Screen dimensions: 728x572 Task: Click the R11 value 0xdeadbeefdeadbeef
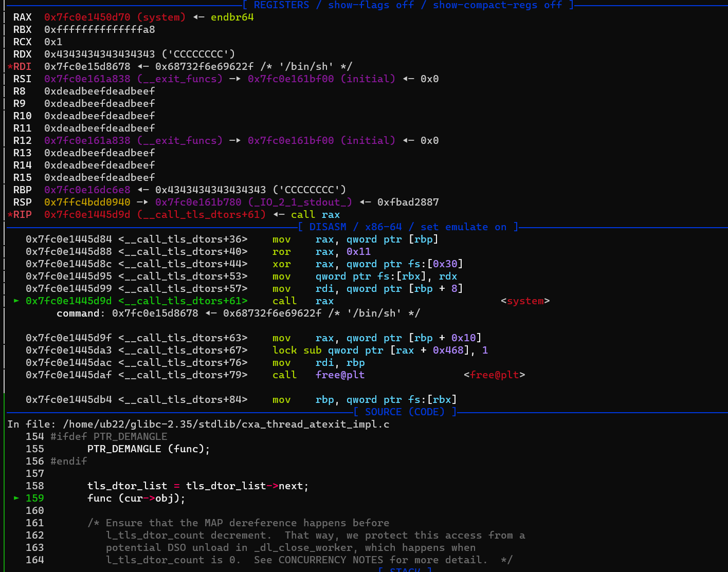pyautogui.click(x=99, y=128)
